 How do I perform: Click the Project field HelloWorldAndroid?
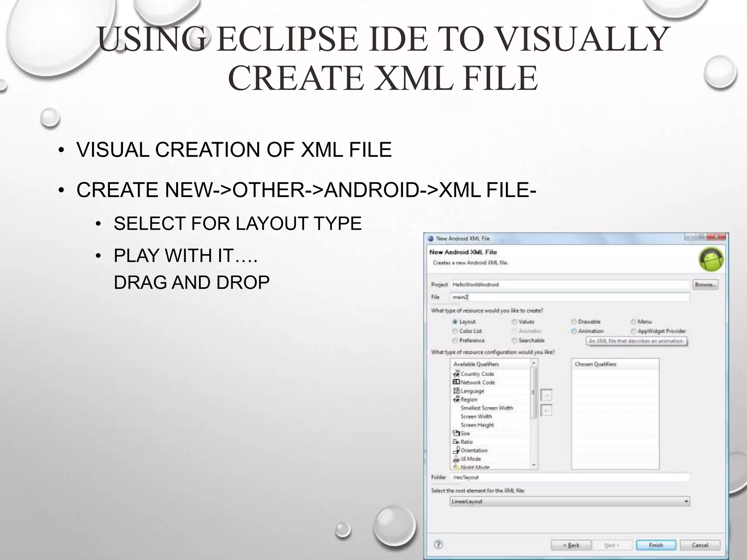[570, 285]
